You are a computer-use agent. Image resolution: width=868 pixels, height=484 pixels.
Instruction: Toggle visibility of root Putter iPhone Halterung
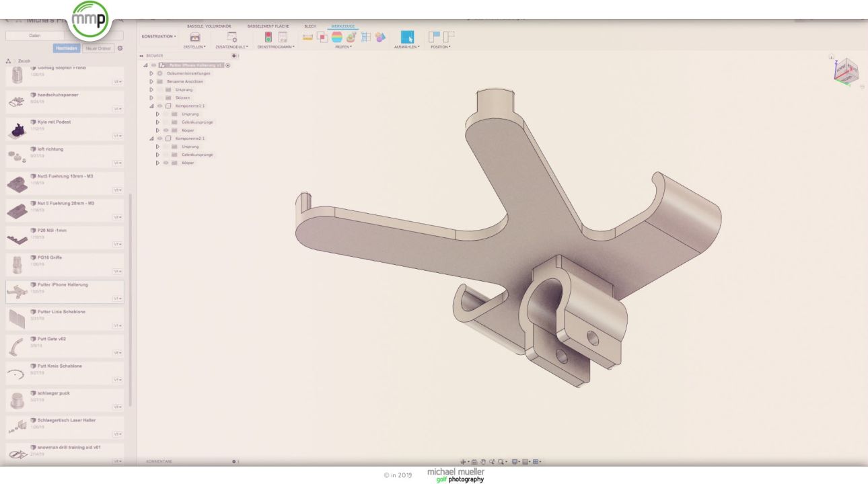153,65
